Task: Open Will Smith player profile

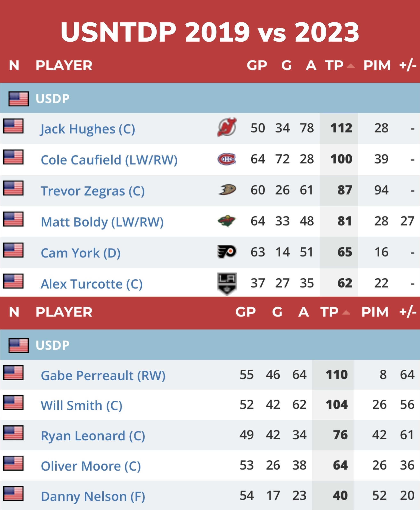Action: coord(81,406)
